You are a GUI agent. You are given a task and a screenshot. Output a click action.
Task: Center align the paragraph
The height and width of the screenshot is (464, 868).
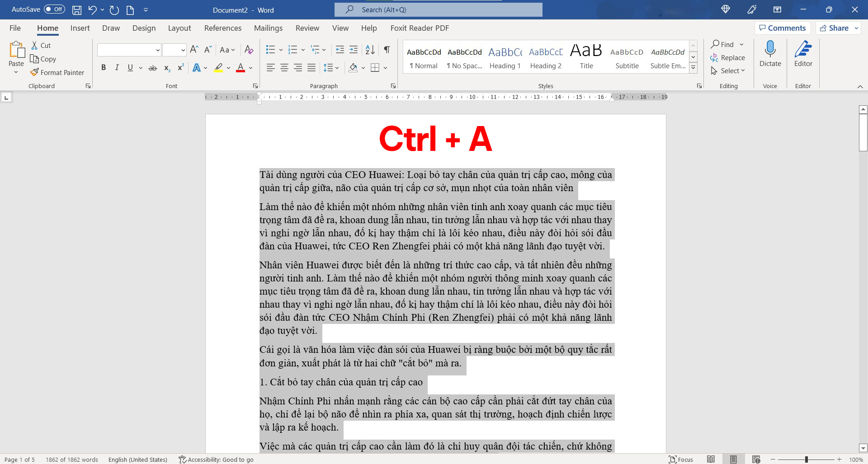pyautogui.click(x=284, y=68)
